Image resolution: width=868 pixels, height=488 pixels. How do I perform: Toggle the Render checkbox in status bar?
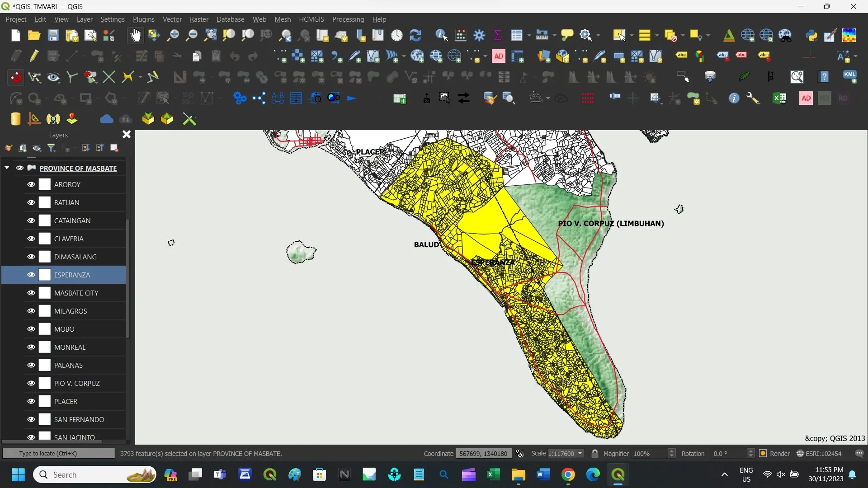click(x=763, y=453)
